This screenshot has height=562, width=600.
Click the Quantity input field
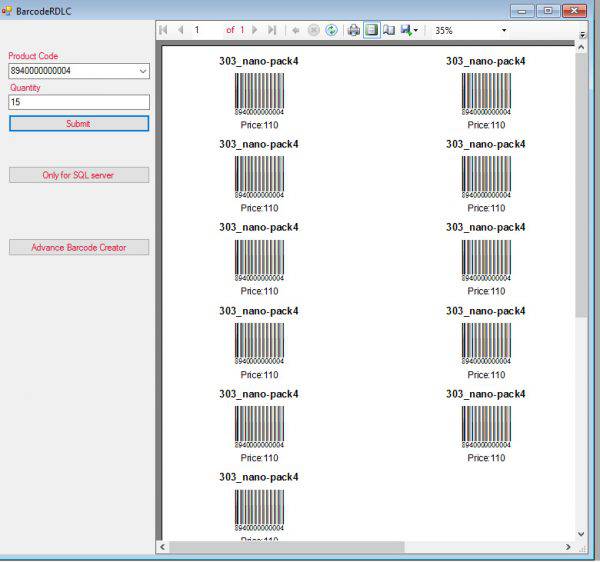coord(78,102)
